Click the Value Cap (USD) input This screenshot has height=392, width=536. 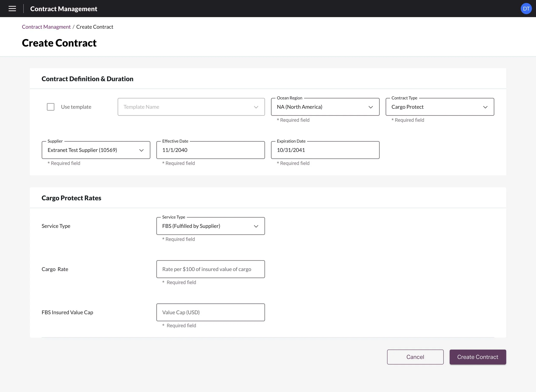point(210,312)
